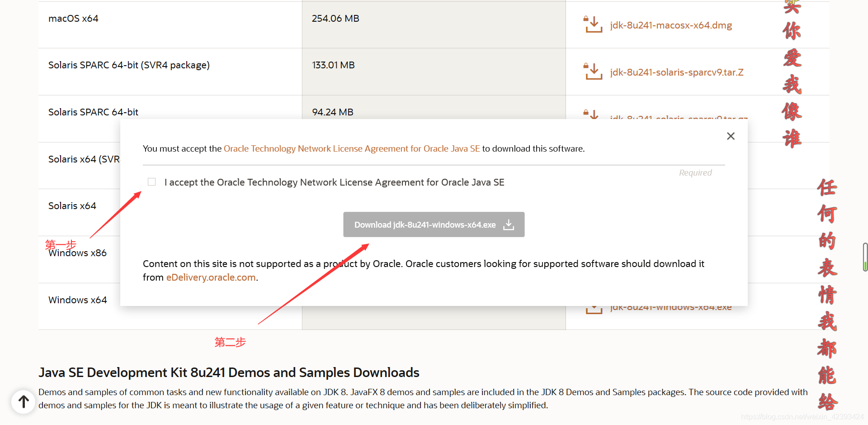868x425 pixels.
Task: Click the page scrollbar thumb
Action: pos(865,257)
